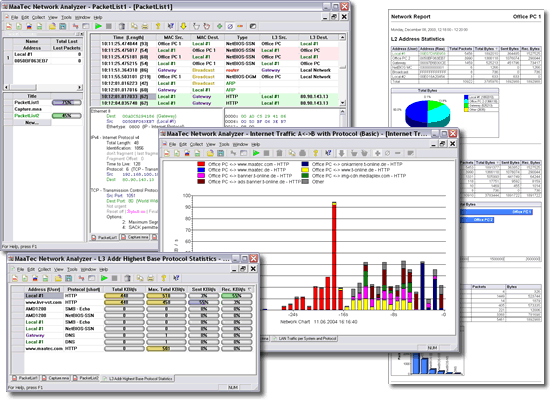Open Window menu in Internet Traffic window

[x=241, y=144]
